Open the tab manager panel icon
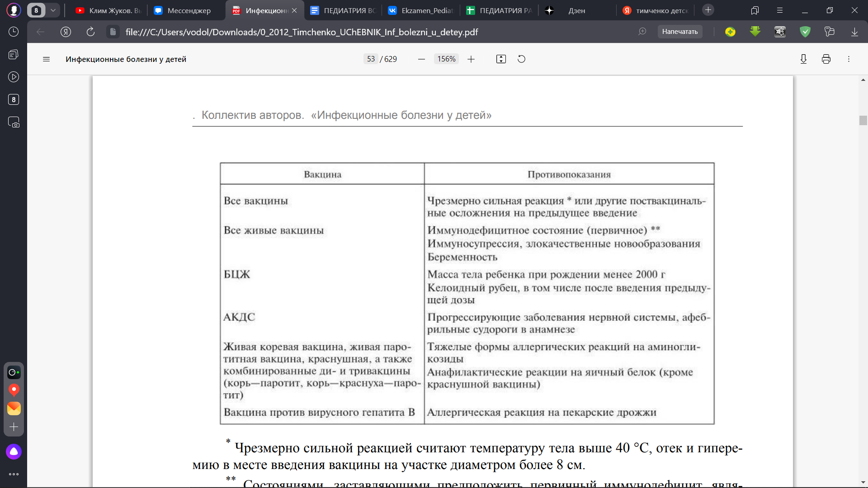This screenshot has height=488, width=868. coord(755,10)
